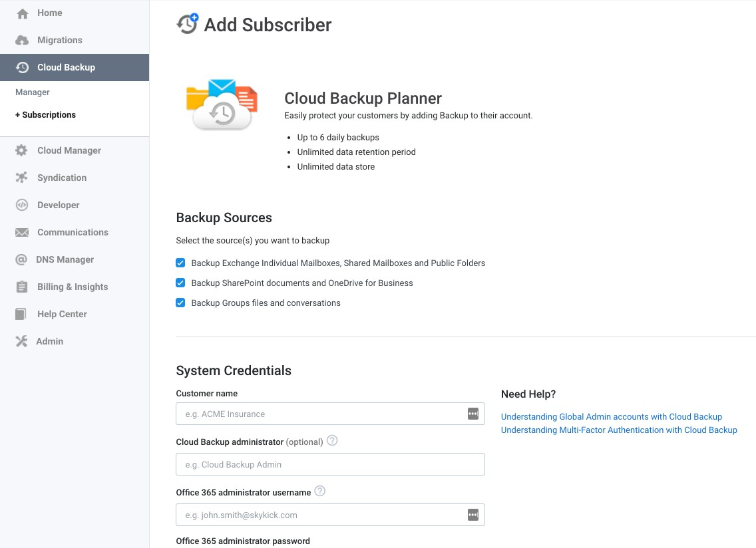Click the Cloud Backup Planner illustration
This screenshot has width=756, height=548.
[222, 104]
